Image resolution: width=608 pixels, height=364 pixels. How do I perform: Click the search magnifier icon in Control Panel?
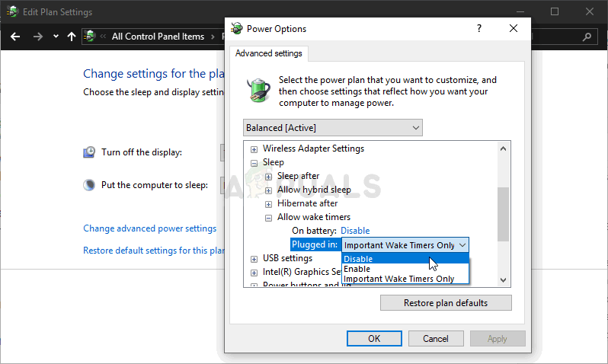click(587, 37)
